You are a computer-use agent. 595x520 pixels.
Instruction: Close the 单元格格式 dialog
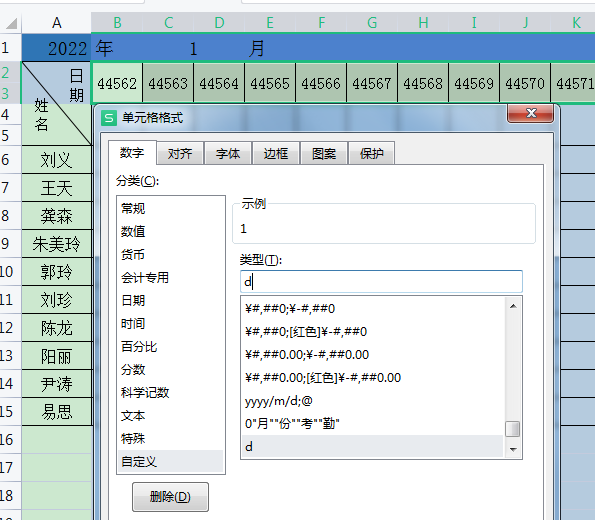coord(530,113)
